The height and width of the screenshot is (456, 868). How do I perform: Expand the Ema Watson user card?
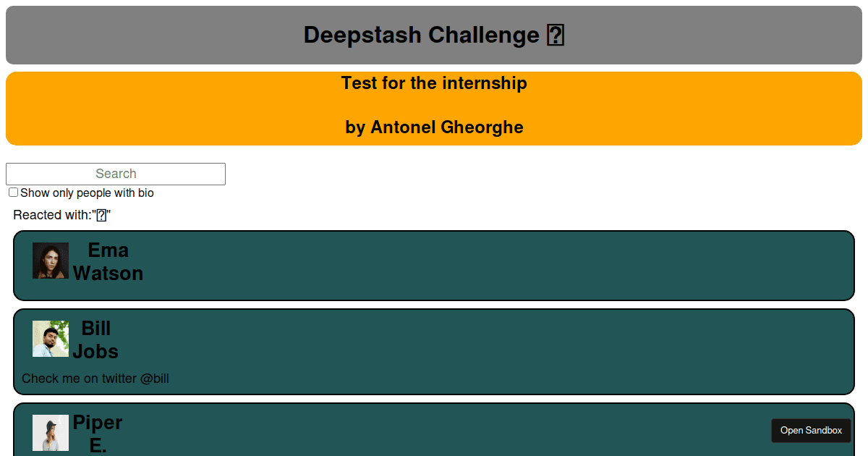(434, 265)
